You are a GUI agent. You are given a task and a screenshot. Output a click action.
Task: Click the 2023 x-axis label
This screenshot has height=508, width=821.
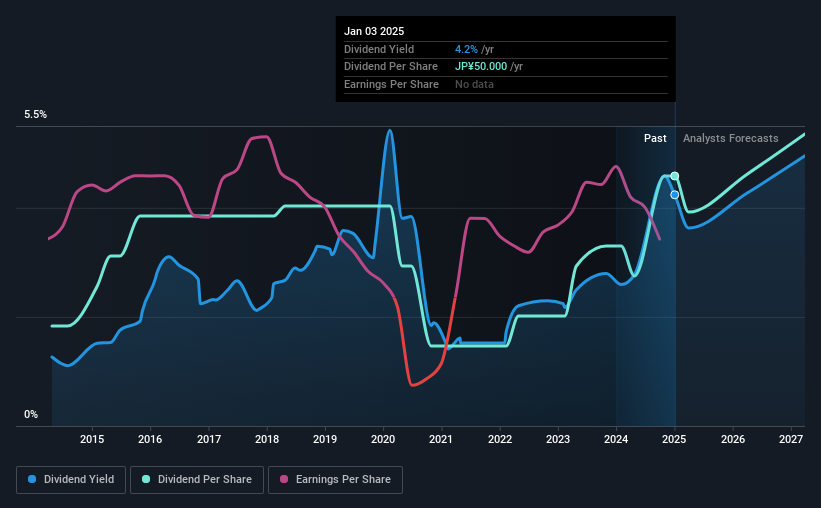pyautogui.click(x=558, y=439)
